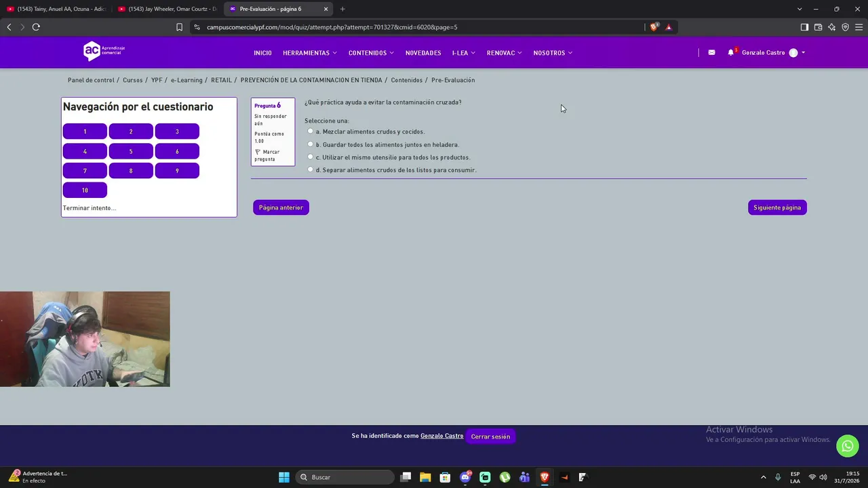Screen dimensions: 868x488
Task: Select option c: Utilizar el mismo utensilio
Action: click(x=311, y=157)
